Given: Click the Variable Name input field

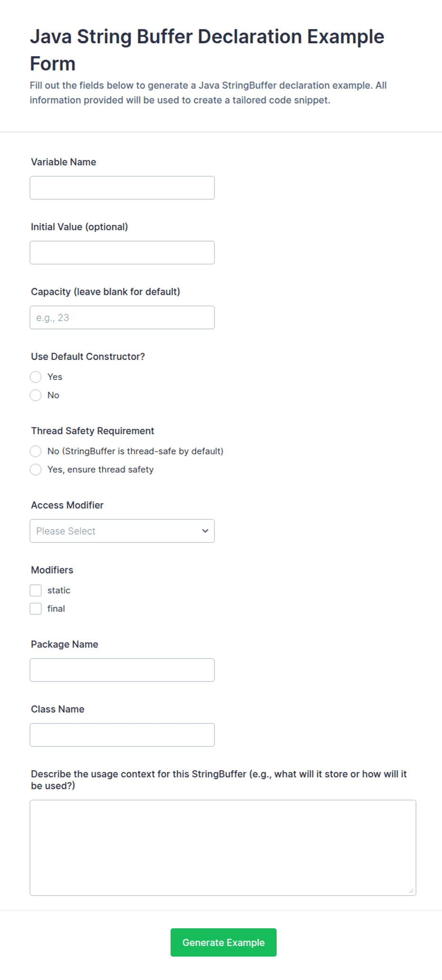Looking at the screenshot, I should coord(122,188).
